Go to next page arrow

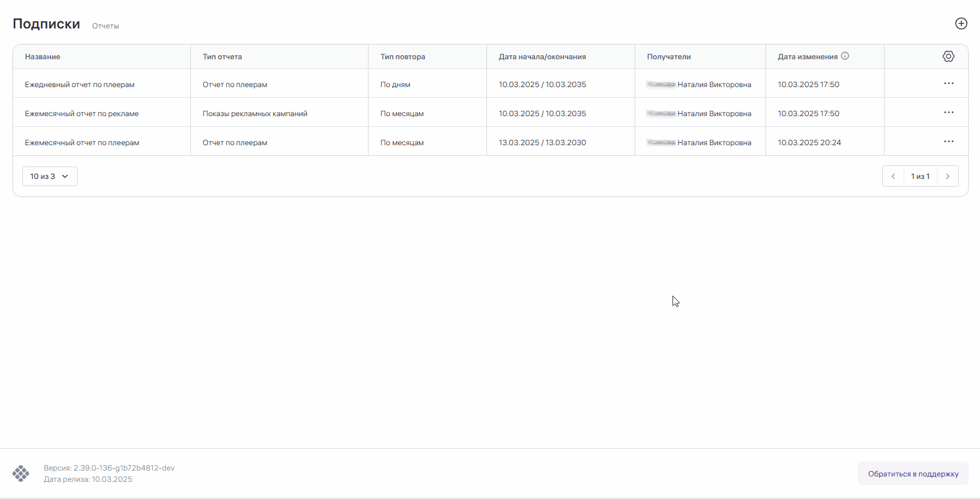pos(947,177)
